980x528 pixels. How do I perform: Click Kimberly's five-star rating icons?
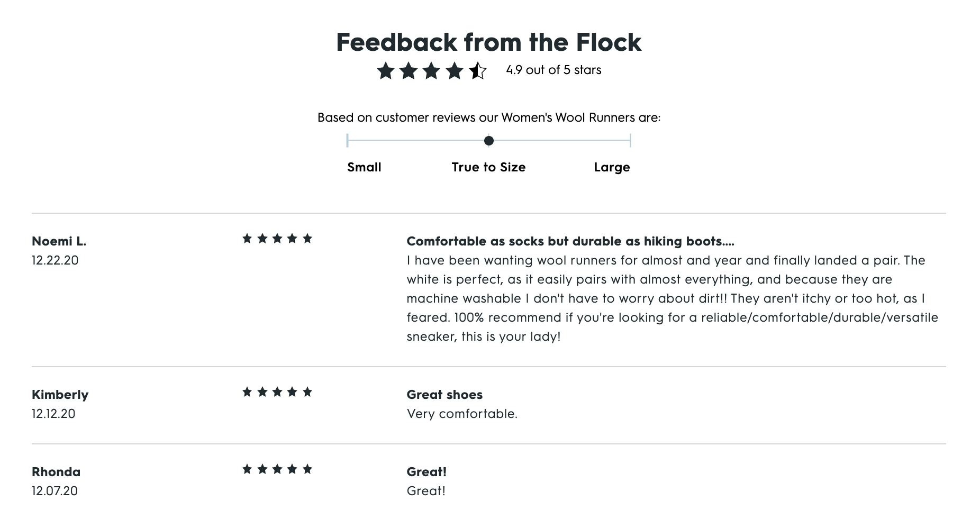coord(277,392)
